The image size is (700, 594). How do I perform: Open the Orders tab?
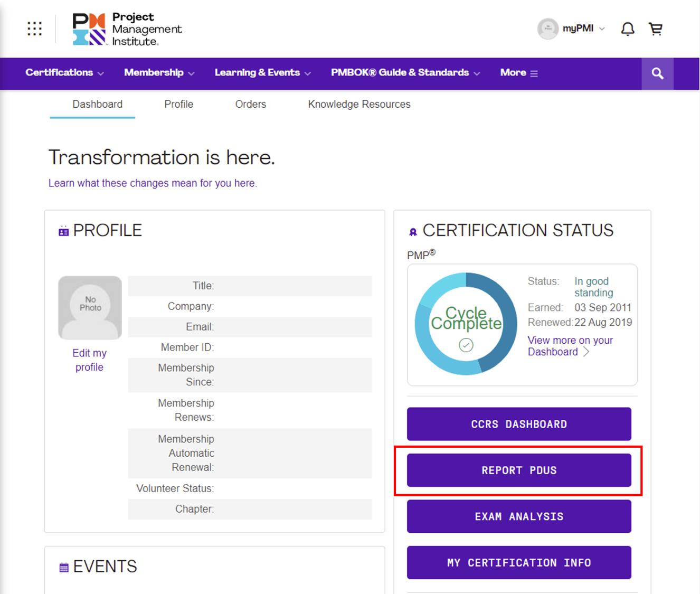(251, 104)
